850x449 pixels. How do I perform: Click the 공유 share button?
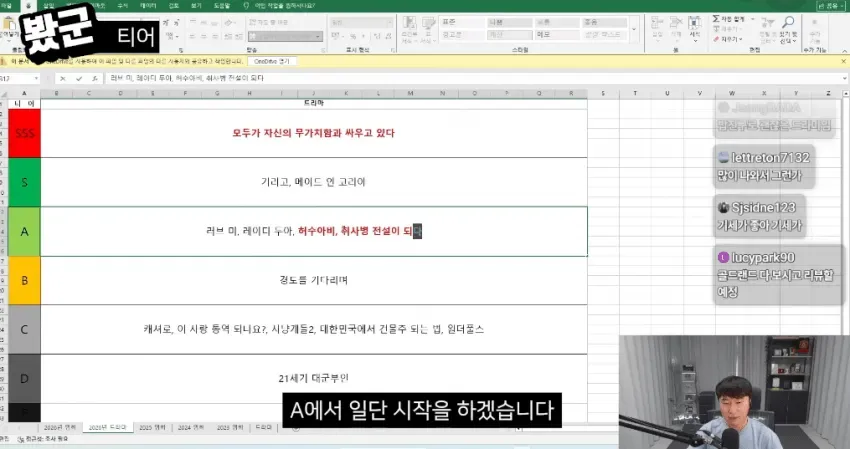[x=833, y=6]
